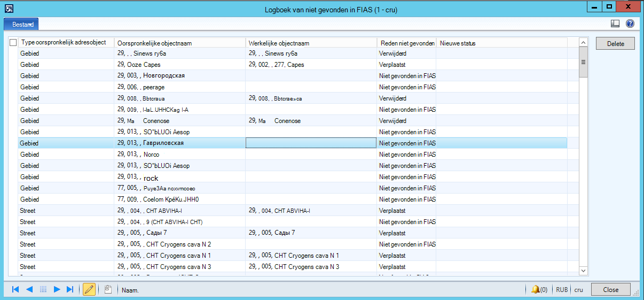Click the Close button
This screenshot has height=300, width=644.
point(611,289)
